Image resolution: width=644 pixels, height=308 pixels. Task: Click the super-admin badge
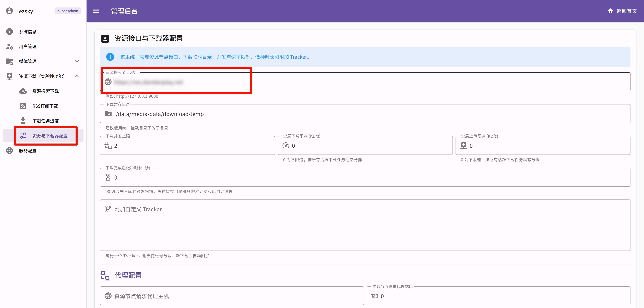(68, 11)
